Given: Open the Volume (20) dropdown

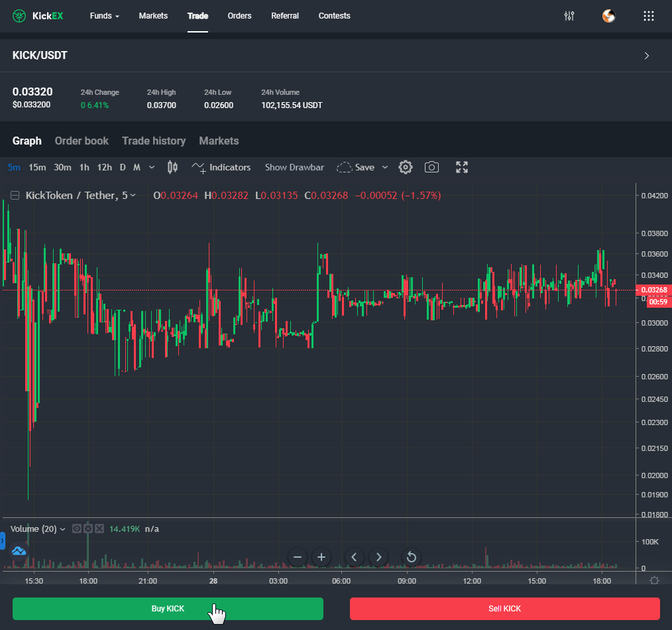Looking at the screenshot, I should pos(62,529).
